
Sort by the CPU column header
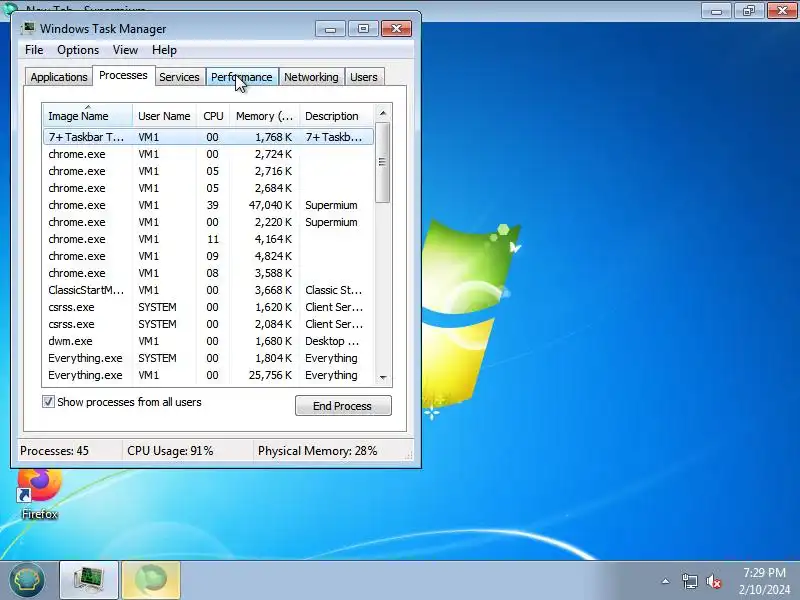click(213, 116)
